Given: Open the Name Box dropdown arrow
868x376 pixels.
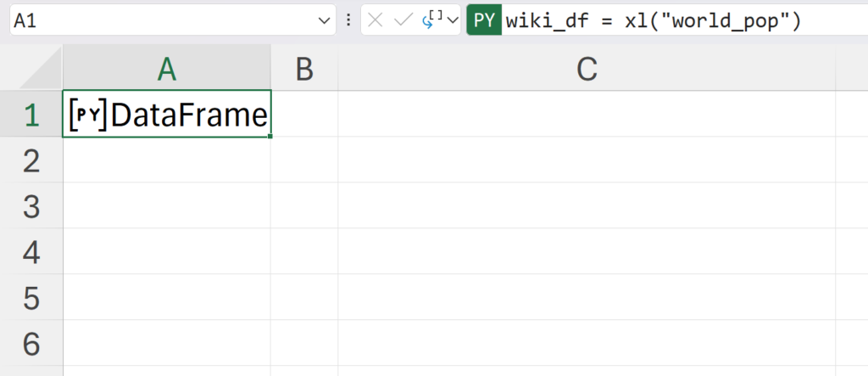Looking at the screenshot, I should click(324, 20).
